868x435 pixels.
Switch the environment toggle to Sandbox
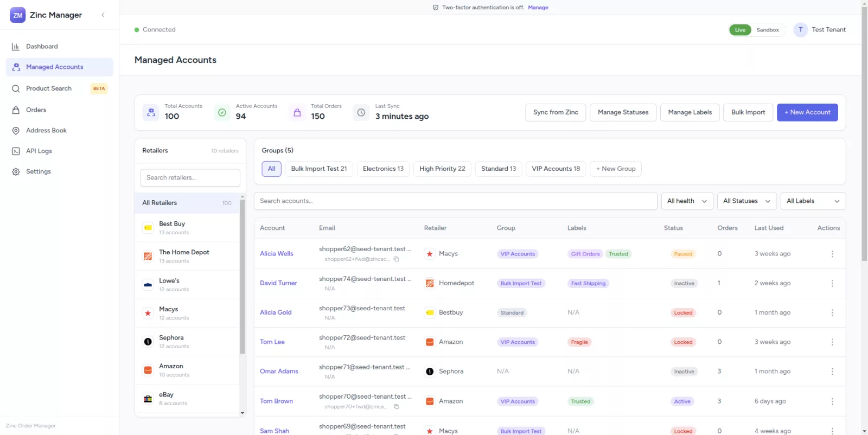768,30
